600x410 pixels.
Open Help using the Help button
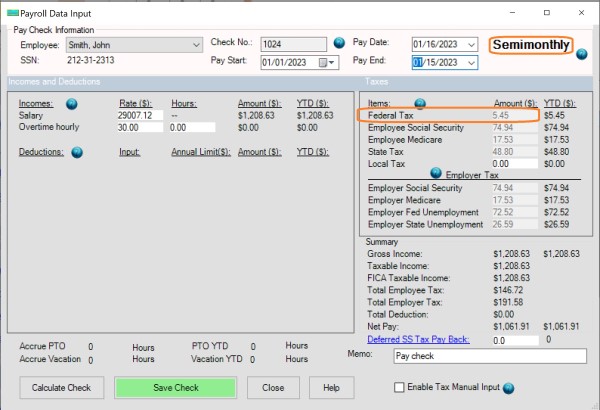324,388
